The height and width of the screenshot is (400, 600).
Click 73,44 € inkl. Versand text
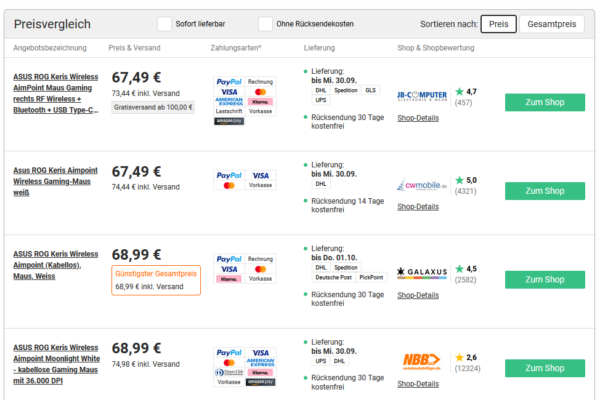145,93
